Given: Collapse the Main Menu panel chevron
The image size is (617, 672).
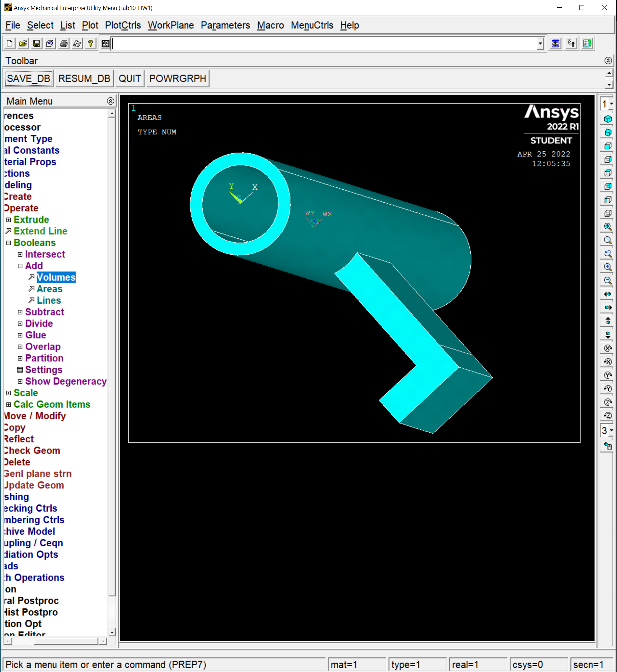Looking at the screenshot, I should [x=110, y=101].
